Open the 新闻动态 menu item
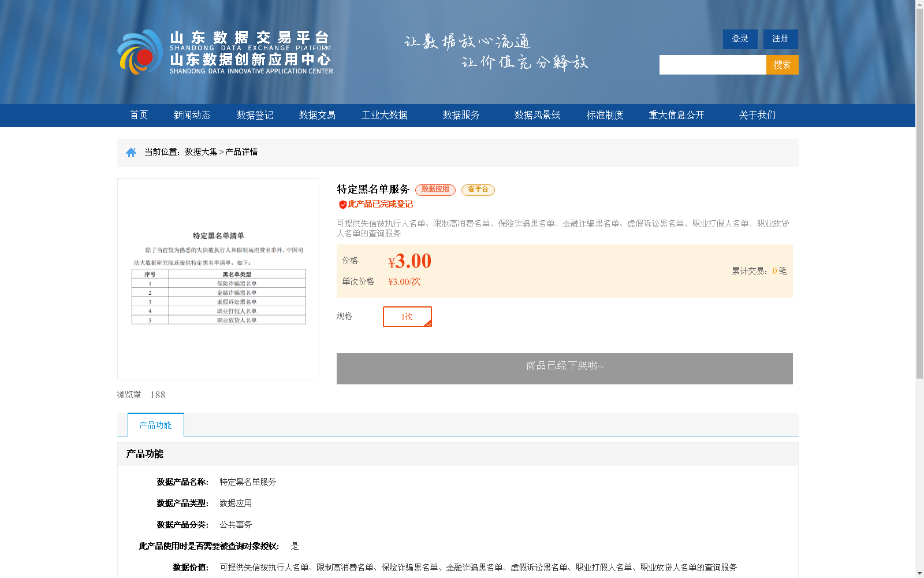924x578 pixels. tap(192, 115)
